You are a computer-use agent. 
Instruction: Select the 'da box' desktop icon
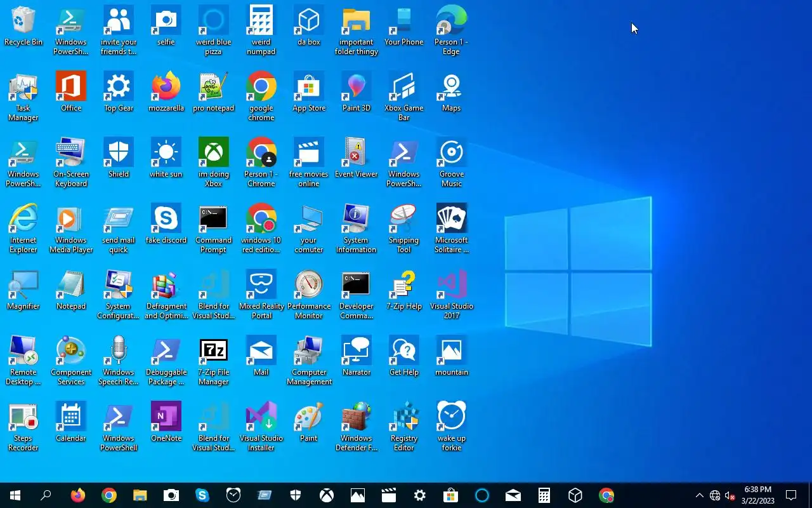[x=309, y=27]
